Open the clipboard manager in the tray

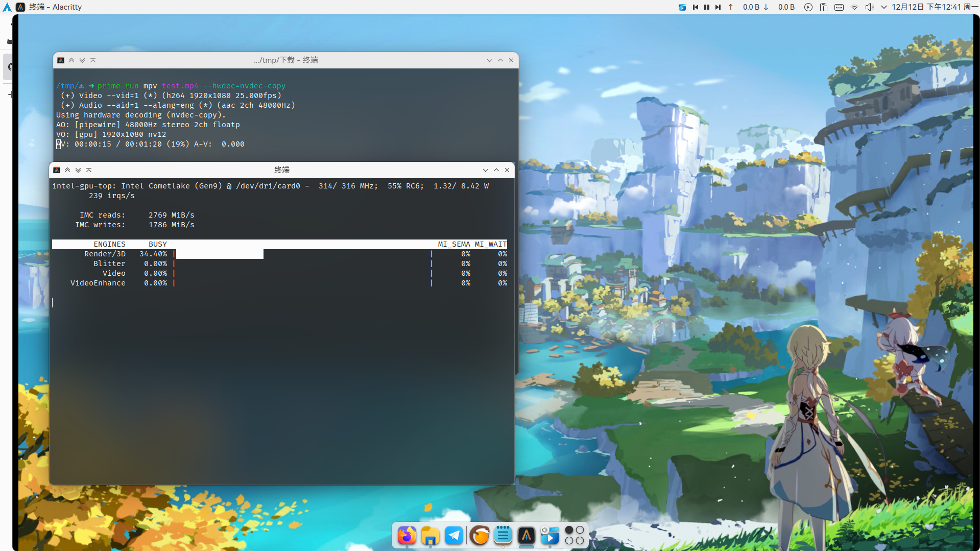[823, 7]
